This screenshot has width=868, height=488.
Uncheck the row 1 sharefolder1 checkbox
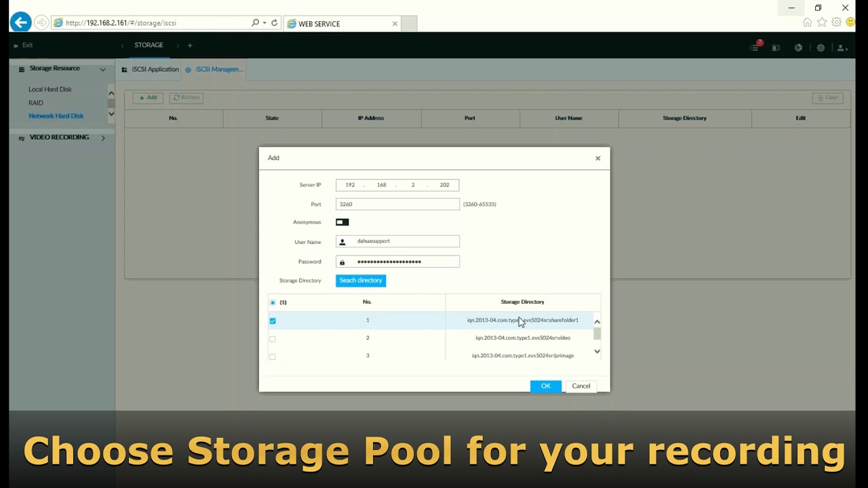[x=273, y=321]
